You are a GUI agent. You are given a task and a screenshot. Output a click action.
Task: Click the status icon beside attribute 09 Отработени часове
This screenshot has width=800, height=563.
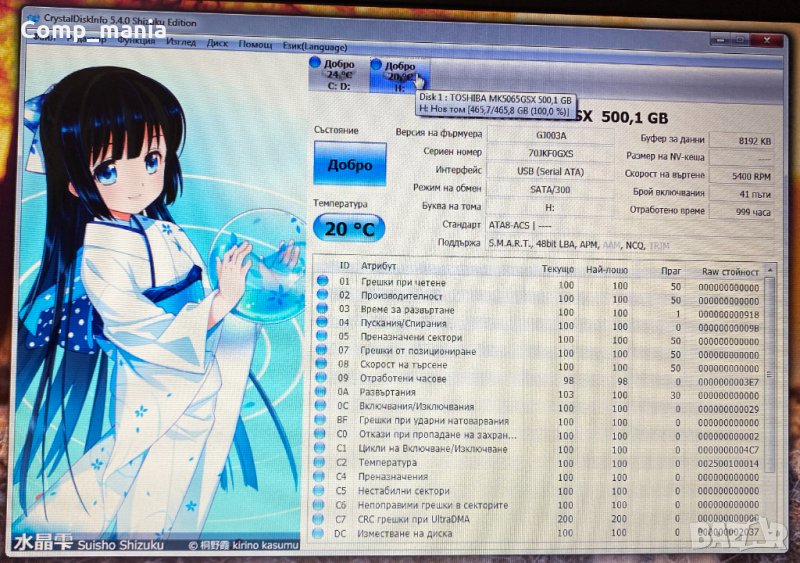322,381
